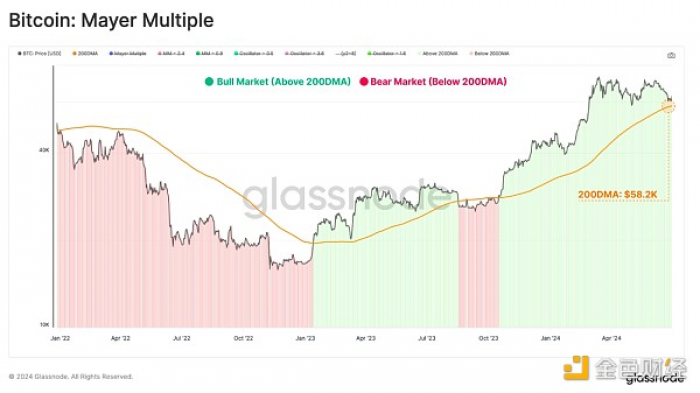
Task: Click the green Bull Market dot
Action: (209, 82)
